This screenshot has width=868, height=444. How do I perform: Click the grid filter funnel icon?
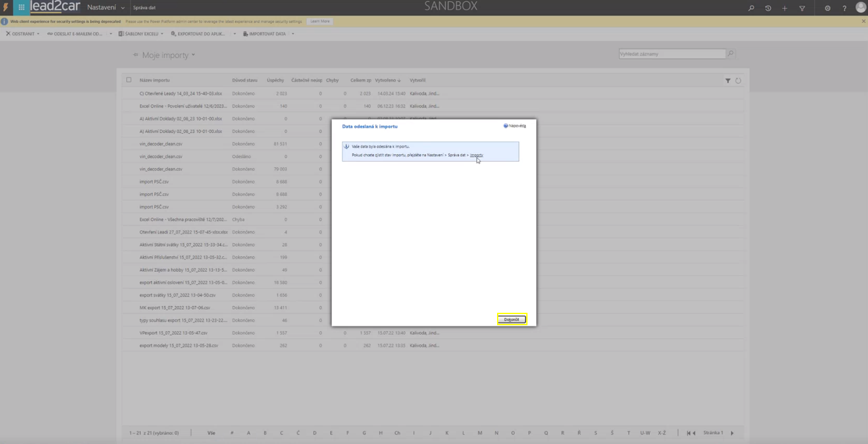(728, 80)
